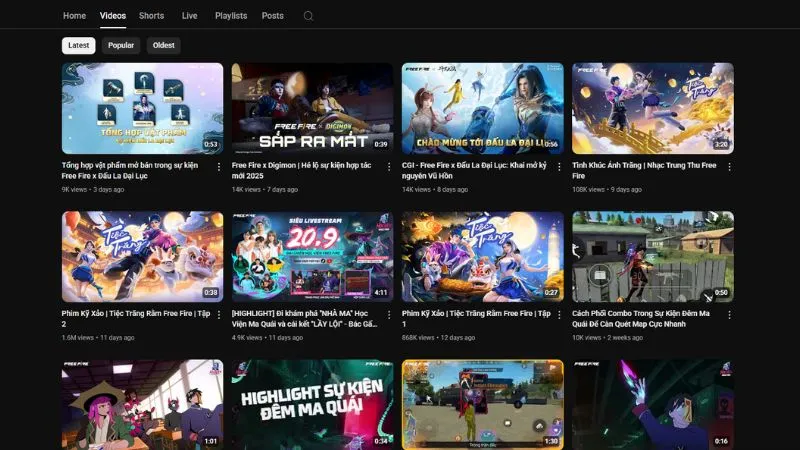Open three-dot menu for Free Fire x Digimon video
The height and width of the screenshot is (450, 800).
point(389,167)
